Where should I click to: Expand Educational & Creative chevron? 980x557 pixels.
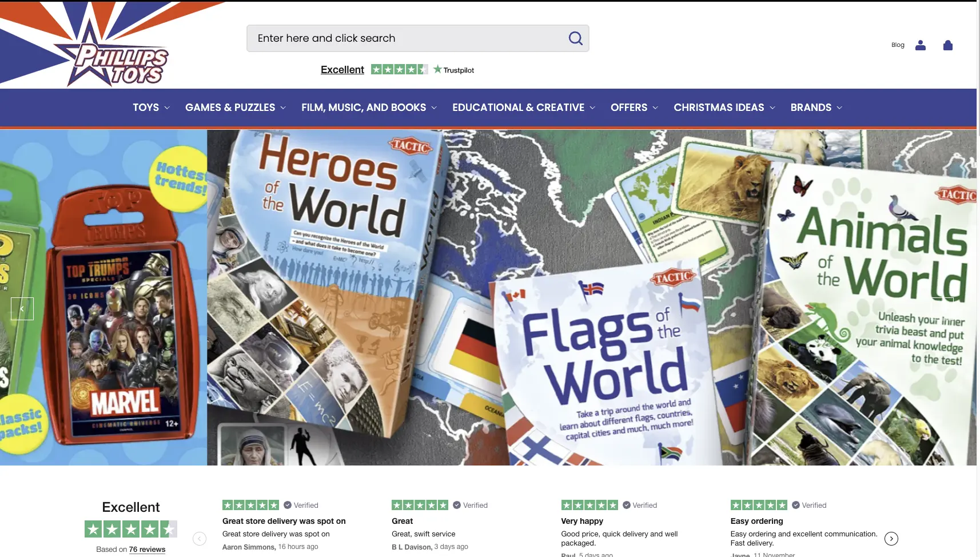tap(592, 108)
